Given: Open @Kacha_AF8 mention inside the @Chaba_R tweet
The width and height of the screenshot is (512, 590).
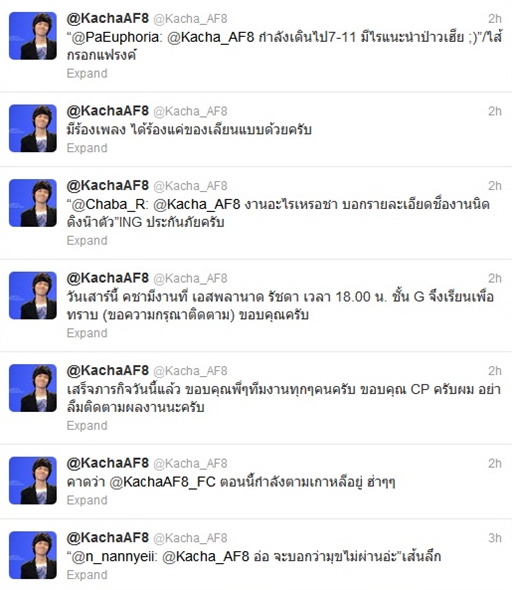Looking at the screenshot, I should (197, 204).
